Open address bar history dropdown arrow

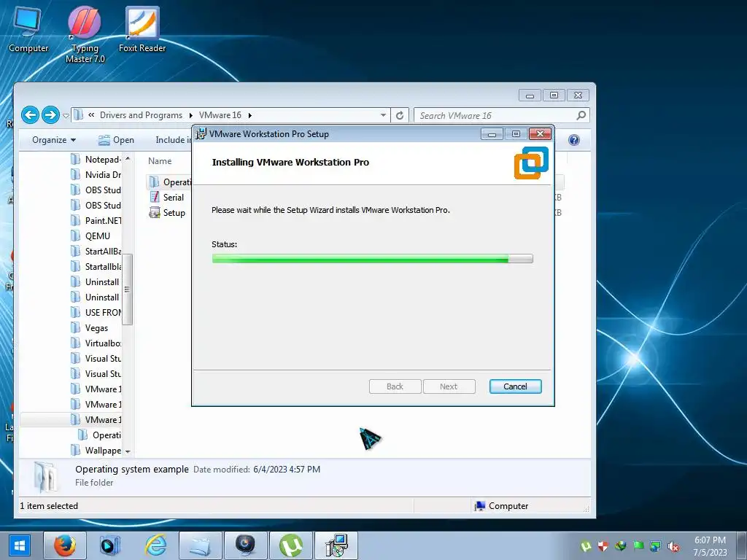383,115
